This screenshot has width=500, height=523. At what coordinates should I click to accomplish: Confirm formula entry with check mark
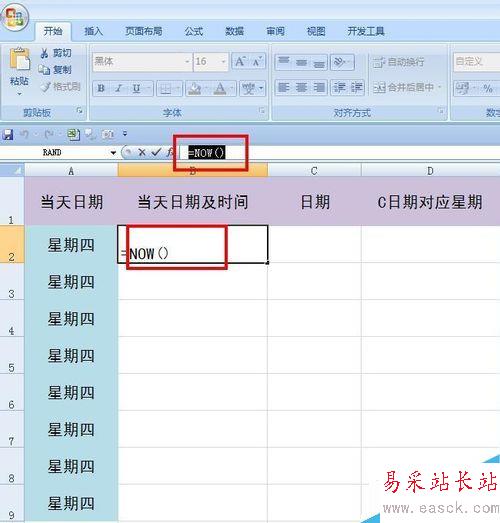click(x=156, y=152)
